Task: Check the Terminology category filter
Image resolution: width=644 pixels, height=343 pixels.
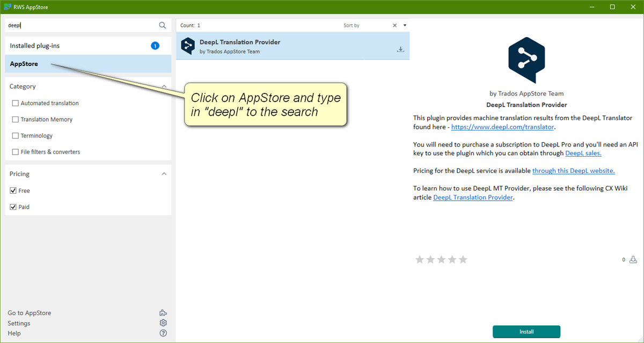Action: 16,135
